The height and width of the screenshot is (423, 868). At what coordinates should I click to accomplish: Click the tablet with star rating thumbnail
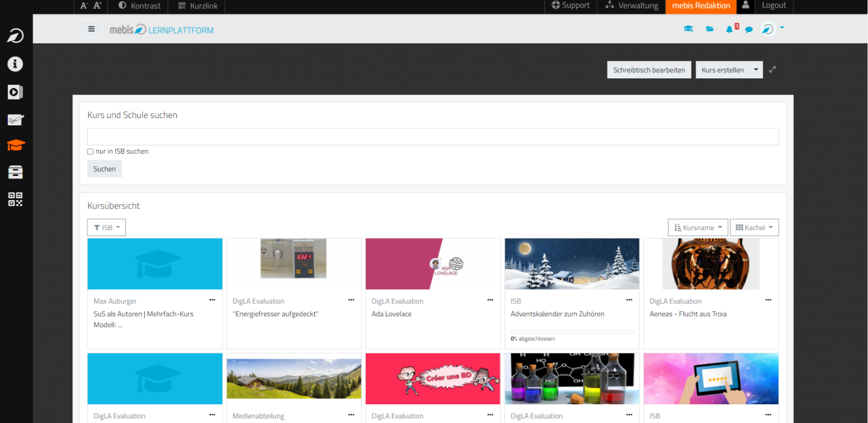(x=711, y=379)
